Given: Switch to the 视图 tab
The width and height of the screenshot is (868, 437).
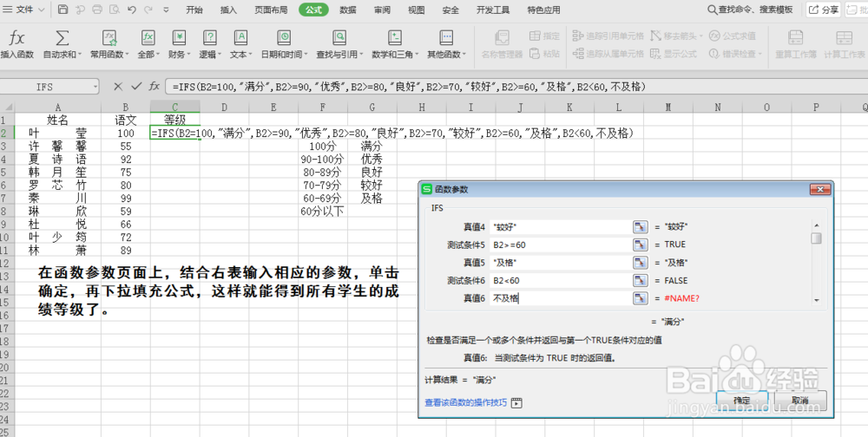Looking at the screenshot, I should tap(417, 10).
